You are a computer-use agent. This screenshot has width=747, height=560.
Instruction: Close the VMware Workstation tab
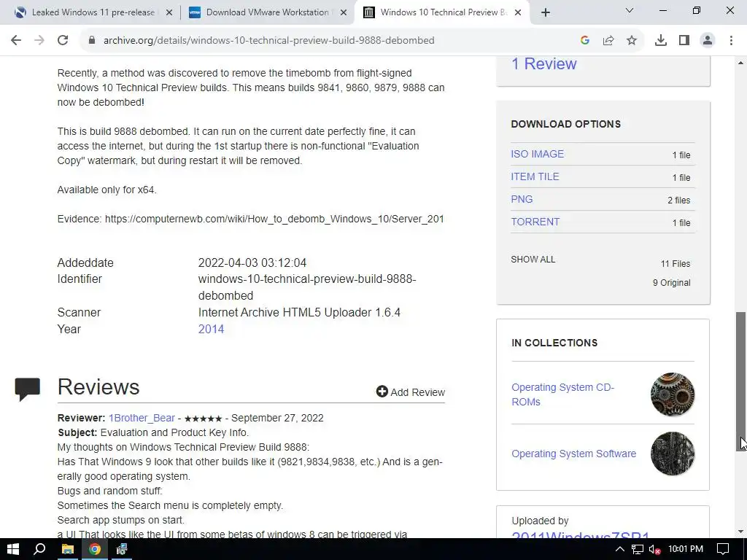click(344, 13)
